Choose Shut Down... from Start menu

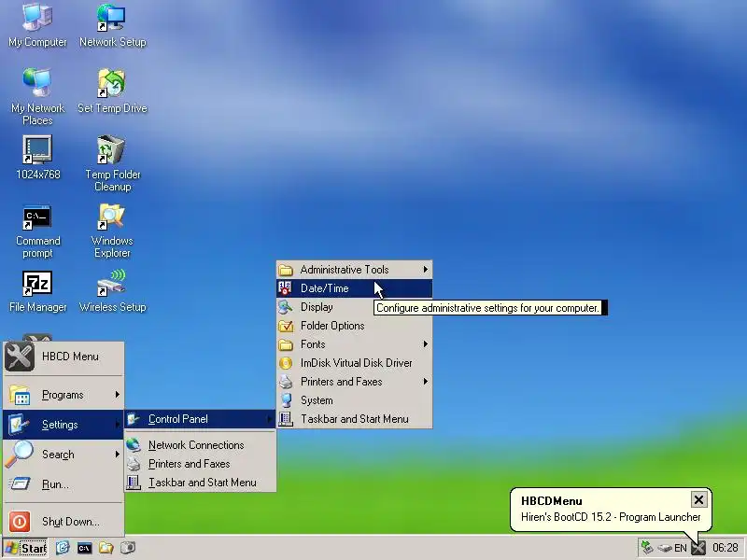(63, 522)
